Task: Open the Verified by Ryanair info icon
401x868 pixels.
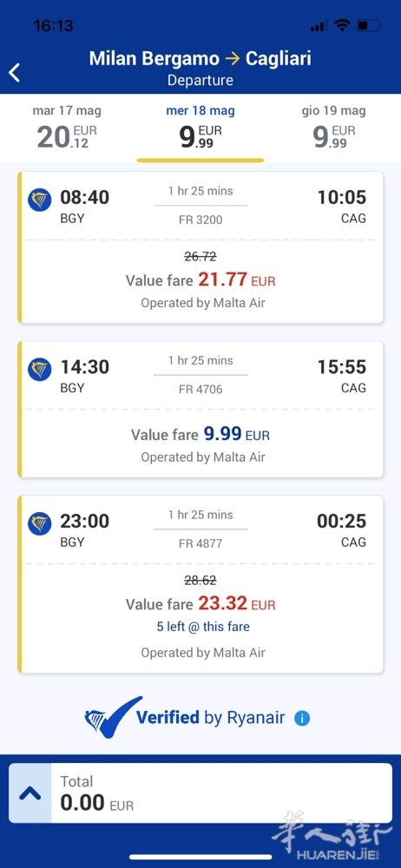Action: [302, 719]
